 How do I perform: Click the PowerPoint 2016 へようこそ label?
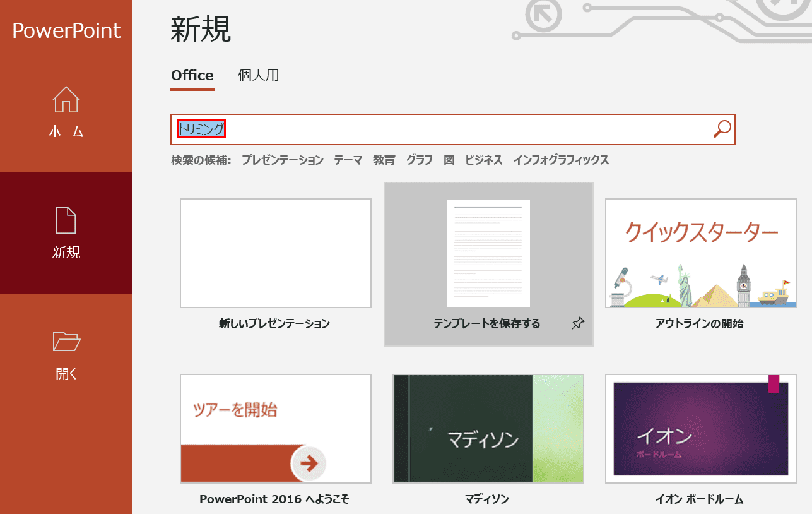tap(274, 499)
